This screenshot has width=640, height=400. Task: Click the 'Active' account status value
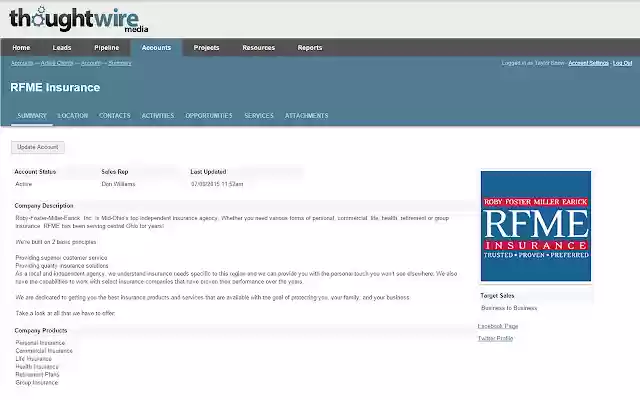click(x=24, y=184)
